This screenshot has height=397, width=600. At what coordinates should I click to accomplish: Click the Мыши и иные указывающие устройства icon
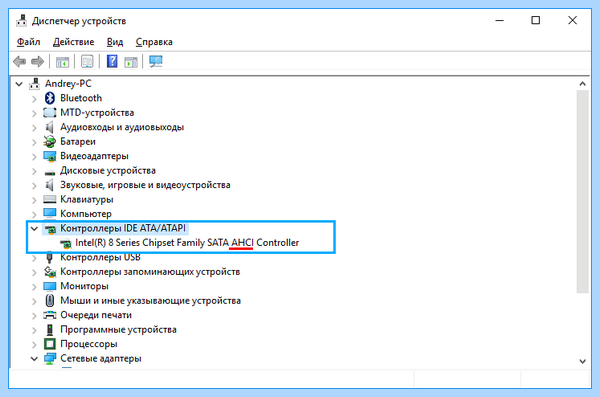(50, 301)
